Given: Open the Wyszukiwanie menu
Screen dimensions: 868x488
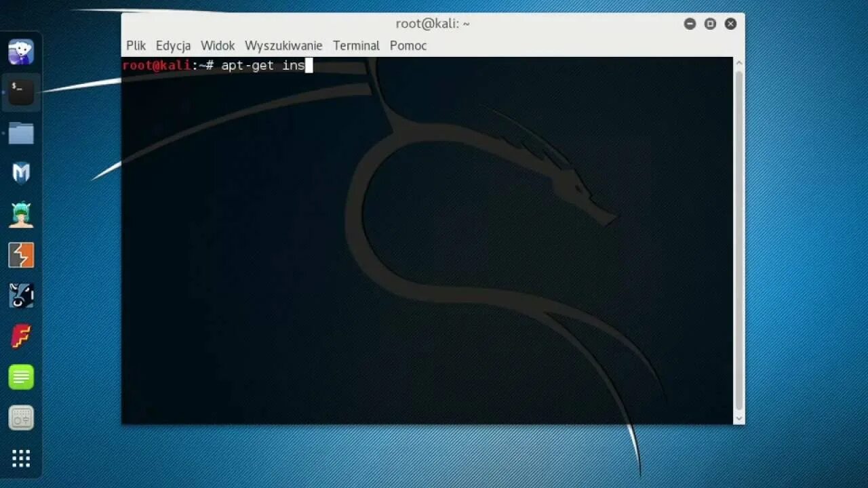Looking at the screenshot, I should tap(283, 45).
